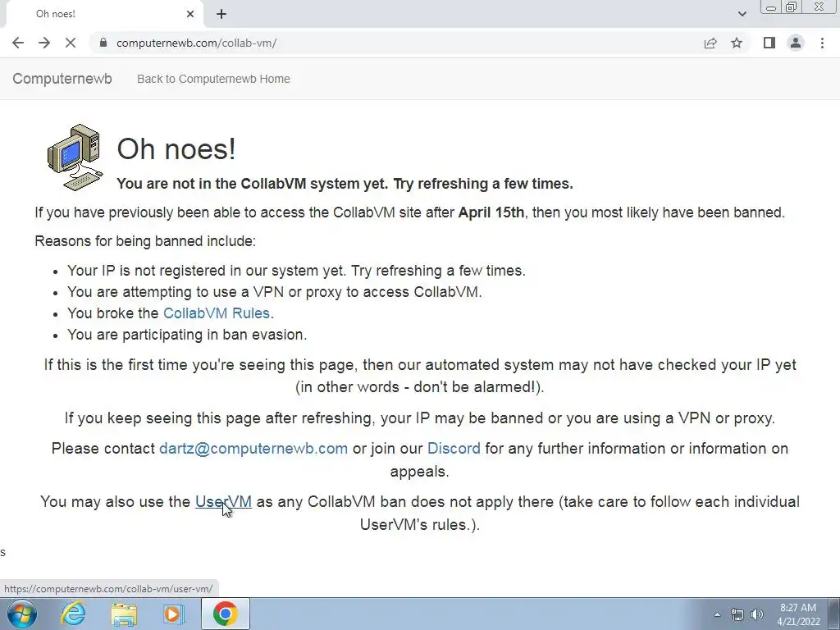The height and width of the screenshot is (630, 840).
Task: Close the "Oh noes!" tab
Action: pos(190,14)
